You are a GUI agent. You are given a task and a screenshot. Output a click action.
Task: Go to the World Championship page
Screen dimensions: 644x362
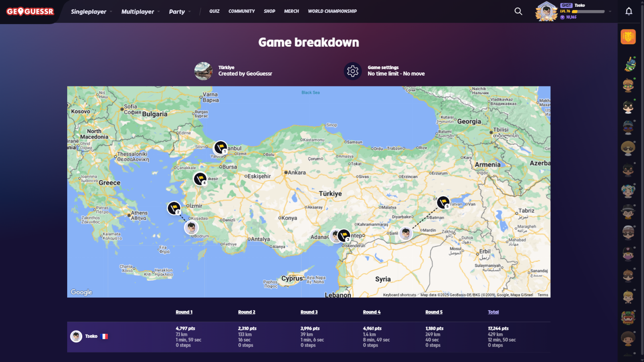pos(332,11)
